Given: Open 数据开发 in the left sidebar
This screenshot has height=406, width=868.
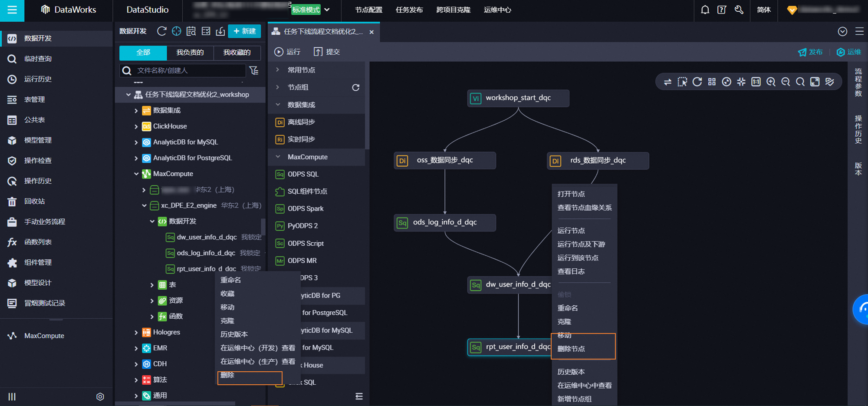Looking at the screenshot, I should (x=56, y=38).
